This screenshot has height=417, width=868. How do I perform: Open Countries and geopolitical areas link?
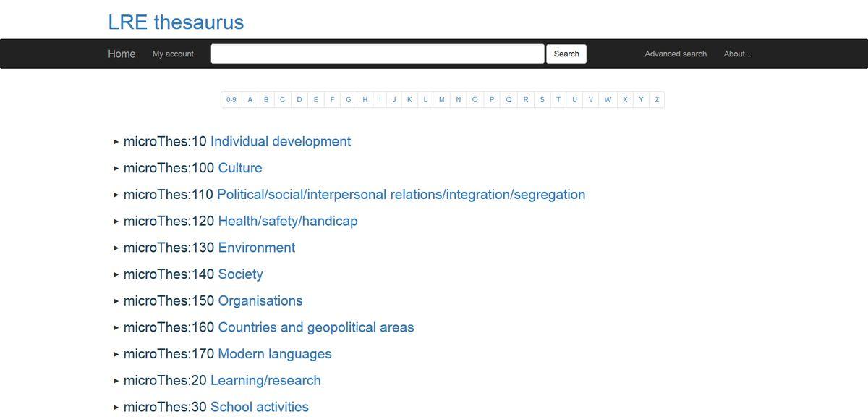(x=315, y=327)
